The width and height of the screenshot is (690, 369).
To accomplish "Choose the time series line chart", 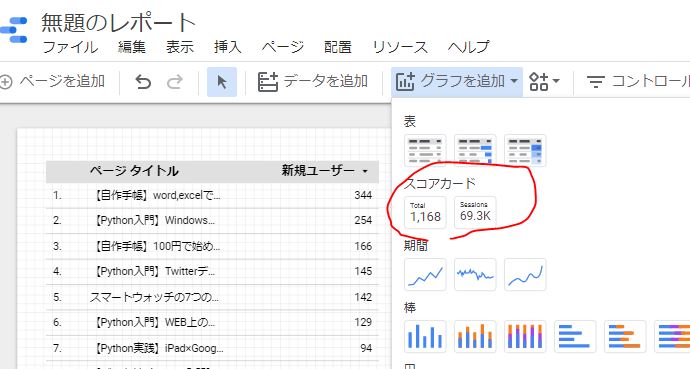I will 425,275.
